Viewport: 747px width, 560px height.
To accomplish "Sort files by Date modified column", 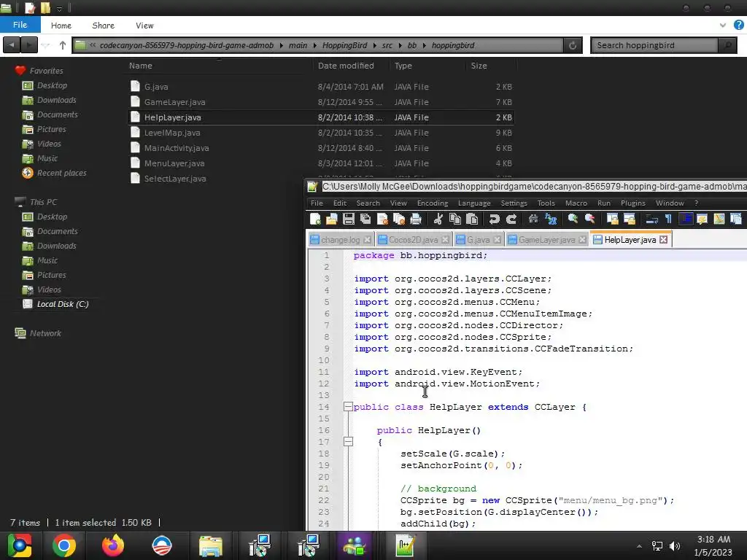I will [346, 66].
